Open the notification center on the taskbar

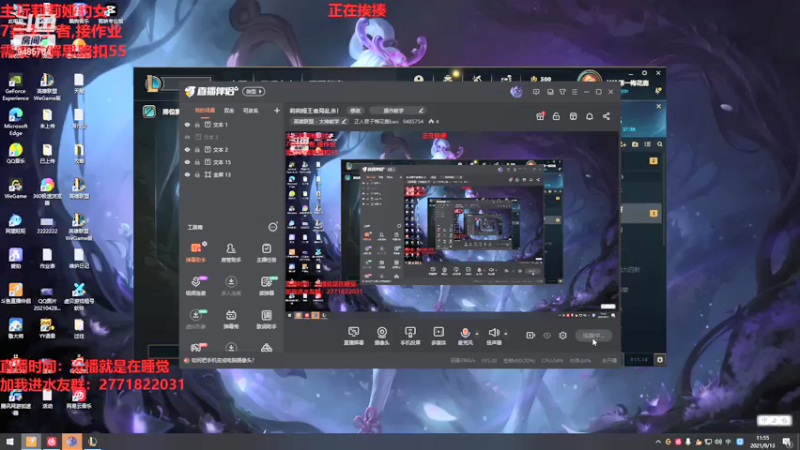point(787,441)
